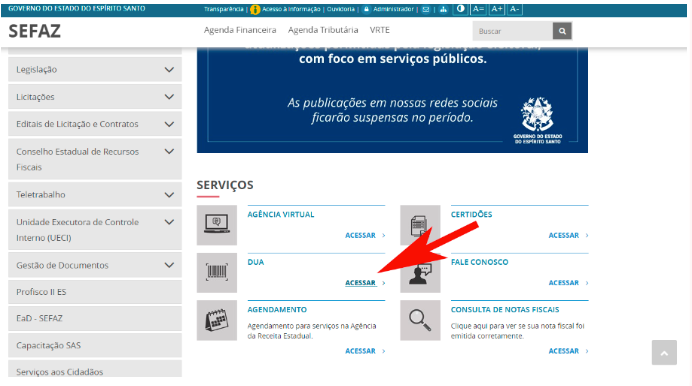This screenshot has width=692, height=386.
Task: Expand Conselho Estadual de Recursos Fiscais chevron
Action: [x=169, y=152]
